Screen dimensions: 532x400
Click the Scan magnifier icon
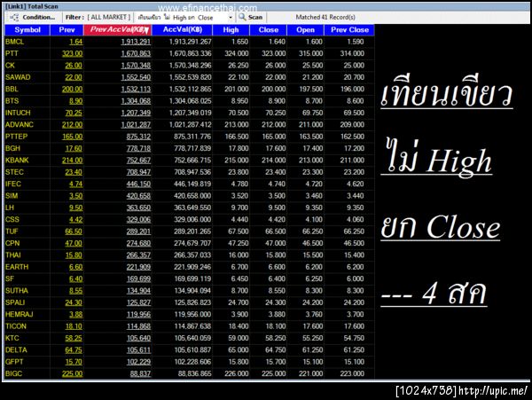(x=242, y=17)
